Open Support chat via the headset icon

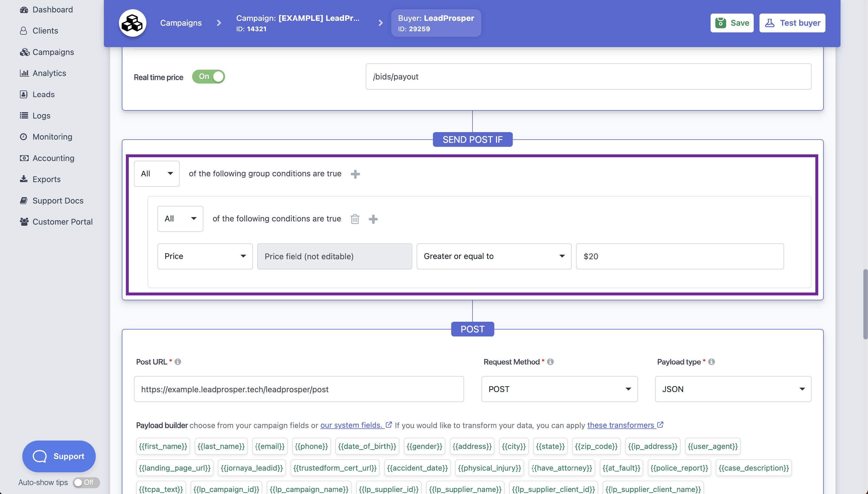(x=39, y=456)
